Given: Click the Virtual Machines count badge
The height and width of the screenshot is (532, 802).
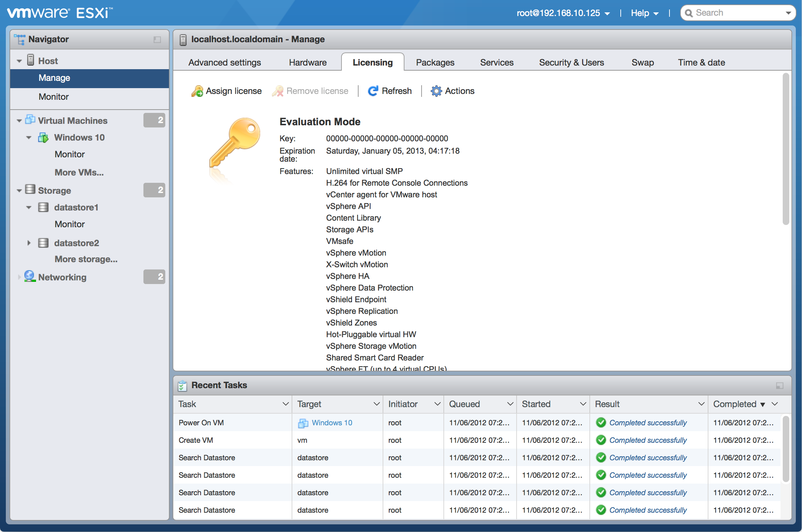Looking at the screenshot, I should pyautogui.click(x=154, y=120).
